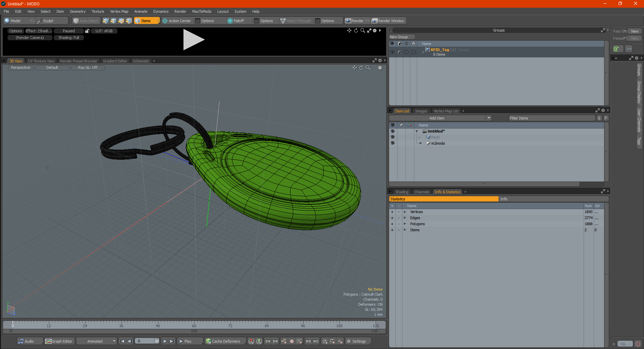Collapse the Untitled scene tree
The width and height of the screenshot is (644, 349).
tap(417, 131)
